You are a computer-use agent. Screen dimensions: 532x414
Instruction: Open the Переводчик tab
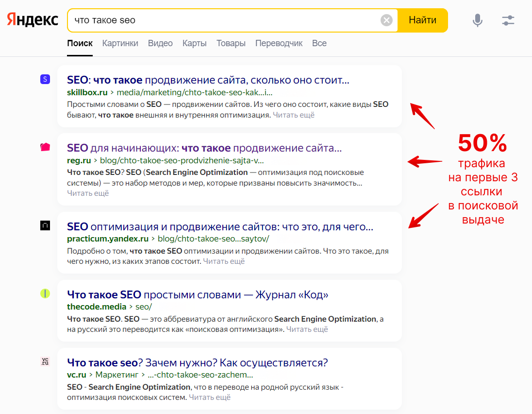[x=279, y=43]
